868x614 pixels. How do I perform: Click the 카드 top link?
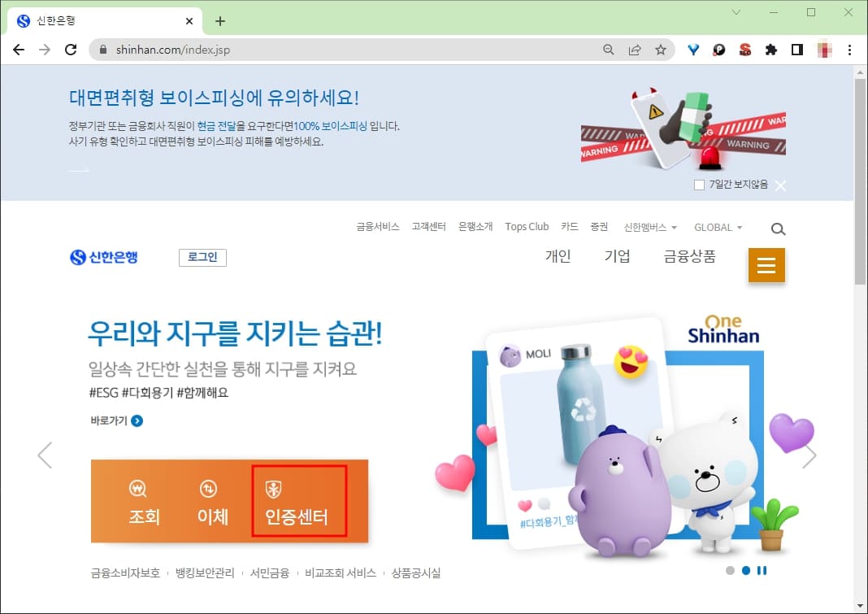click(x=570, y=227)
